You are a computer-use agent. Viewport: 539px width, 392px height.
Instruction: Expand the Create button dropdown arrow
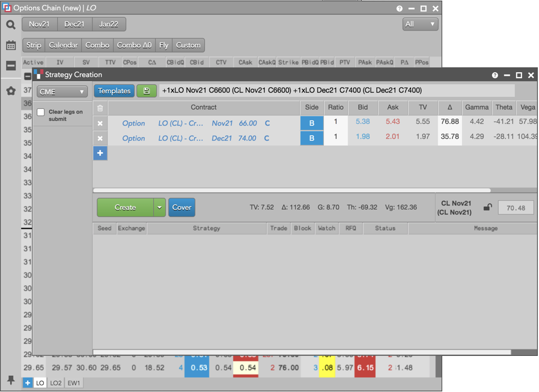[159, 207]
